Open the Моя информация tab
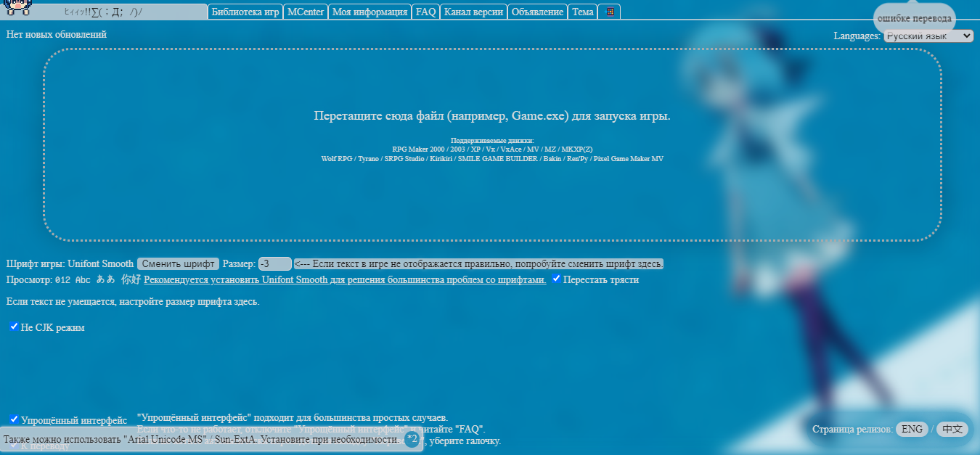 click(x=369, y=12)
